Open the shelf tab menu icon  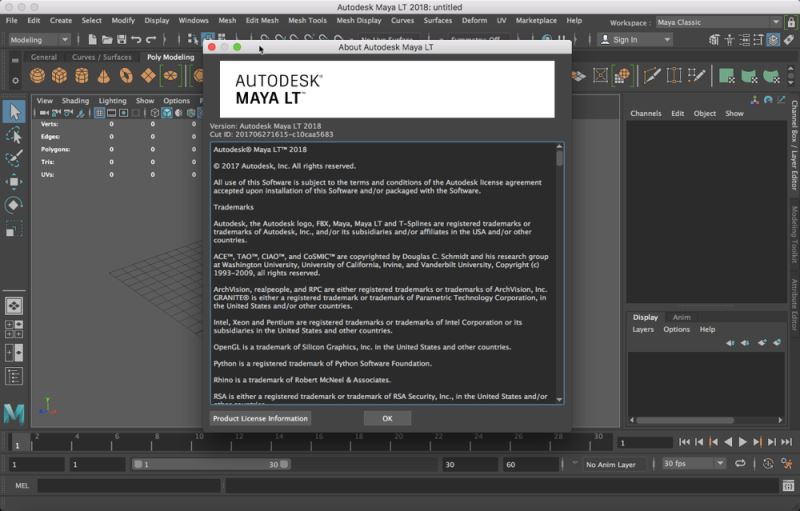click(x=15, y=60)
